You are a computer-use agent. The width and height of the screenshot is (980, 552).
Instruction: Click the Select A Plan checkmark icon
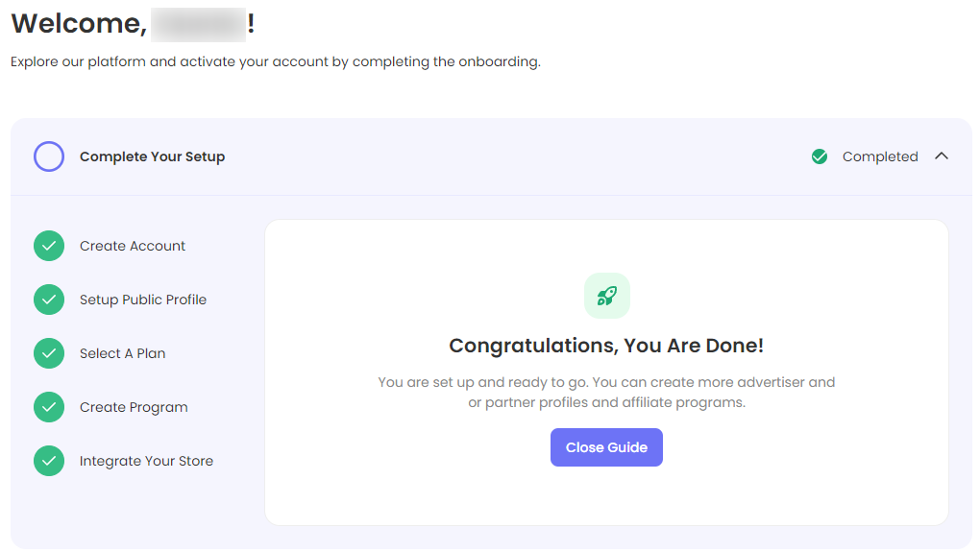pyautogui.click(x=49, y=353)
